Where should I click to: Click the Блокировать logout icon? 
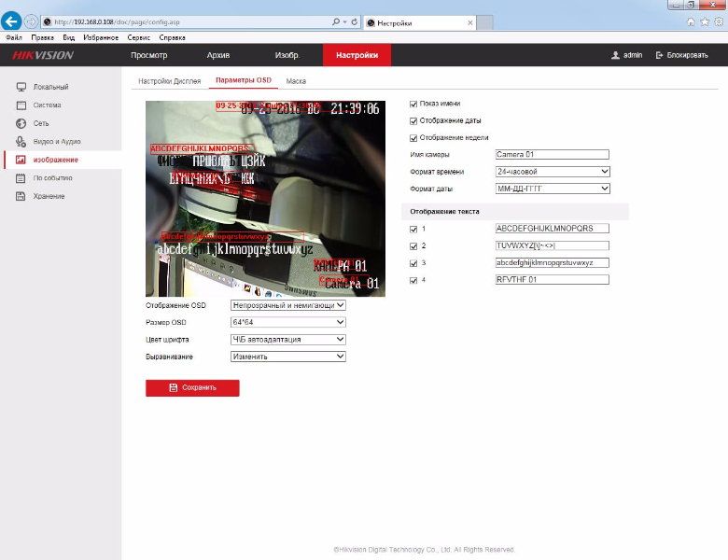click(x=659, y=55)
